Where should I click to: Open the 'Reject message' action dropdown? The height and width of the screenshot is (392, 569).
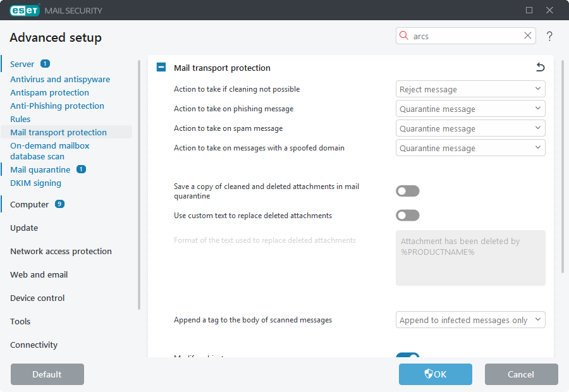click(470, 89)
